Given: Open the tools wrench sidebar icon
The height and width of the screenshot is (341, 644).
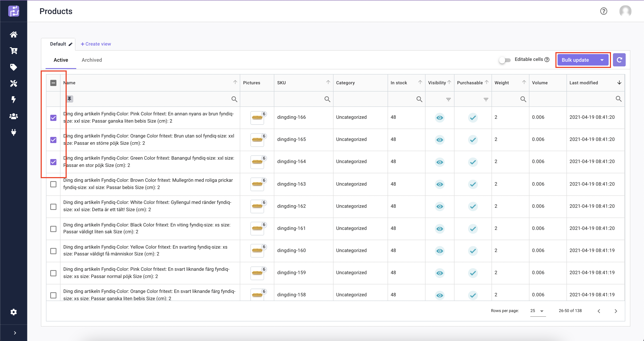Looking at the screenshot, I should coord(13,83).
